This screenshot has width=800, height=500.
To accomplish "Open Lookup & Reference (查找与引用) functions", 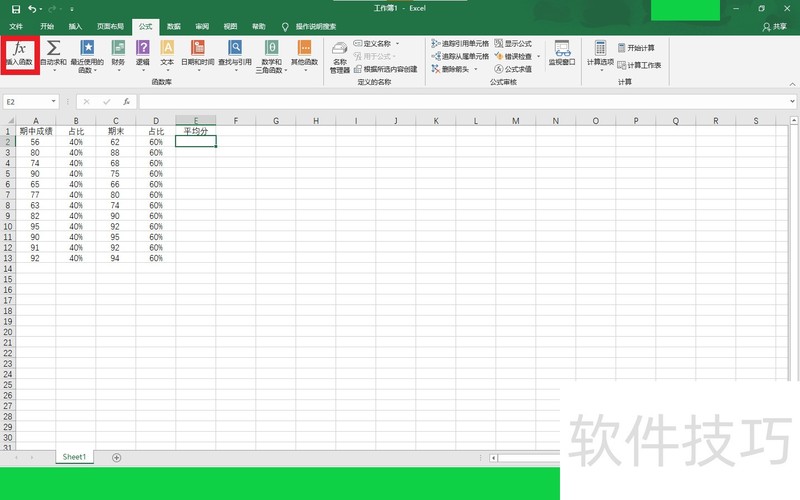I will point(235,55).
